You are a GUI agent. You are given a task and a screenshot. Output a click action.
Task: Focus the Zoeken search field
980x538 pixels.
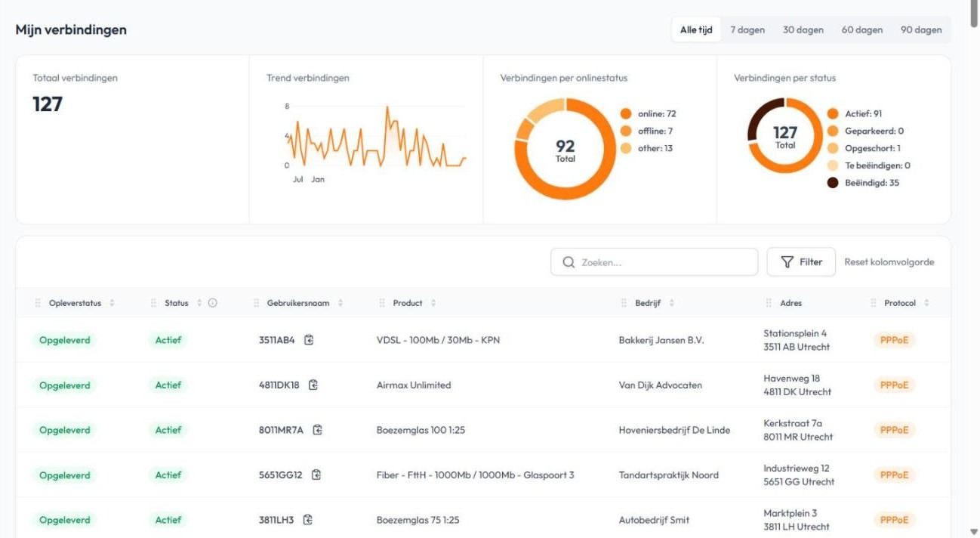(x=655, y=262)
